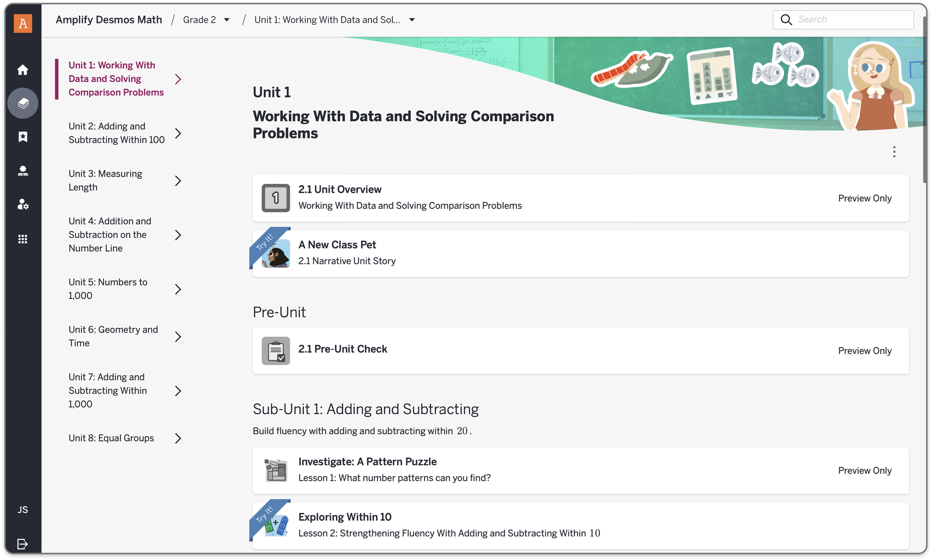Open the apps grid icon

[23, 239]
